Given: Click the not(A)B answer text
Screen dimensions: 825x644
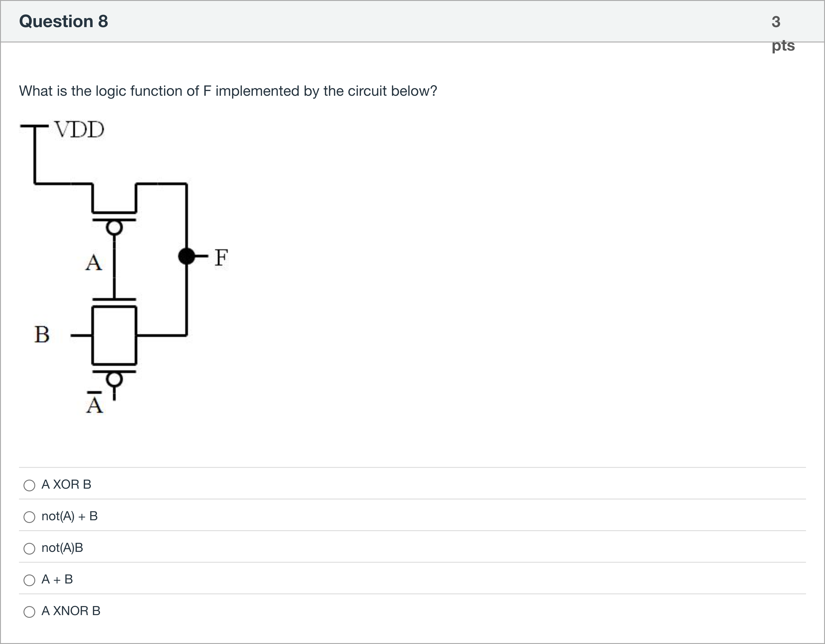Looking at the screenshot, I should click(x=62, y=548).
